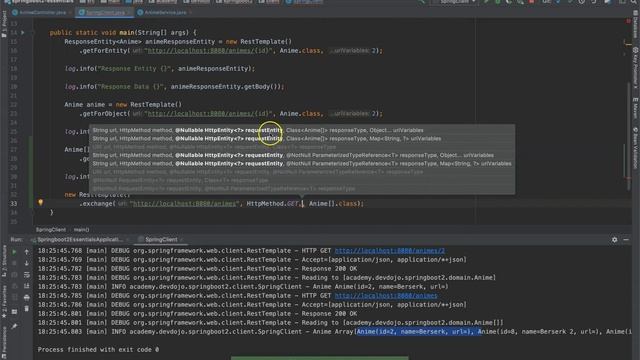Open console link localhost:8080/animes/2
This screenshot has width=640, height=360.
pyautogui.click(x=389, y=251)
